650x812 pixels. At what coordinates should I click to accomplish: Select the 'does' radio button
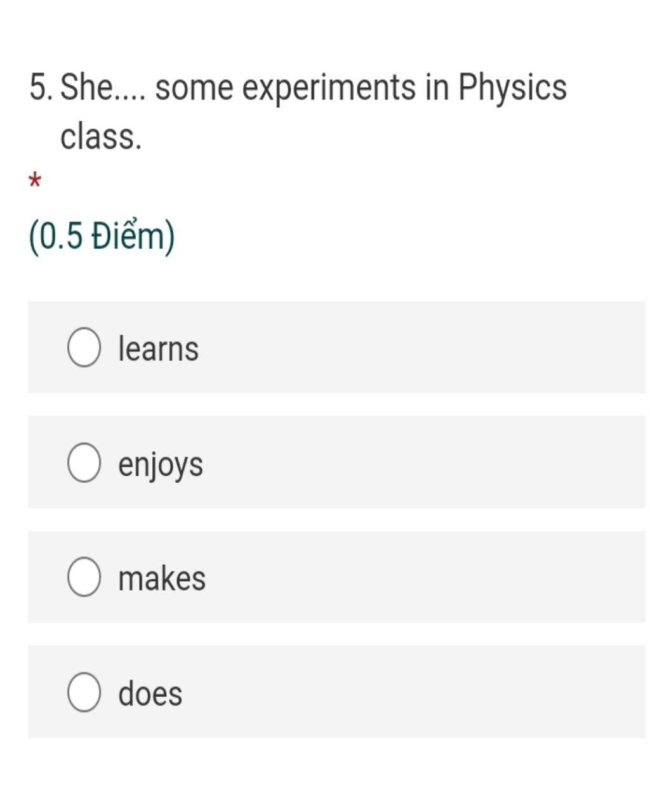[84, 692]
